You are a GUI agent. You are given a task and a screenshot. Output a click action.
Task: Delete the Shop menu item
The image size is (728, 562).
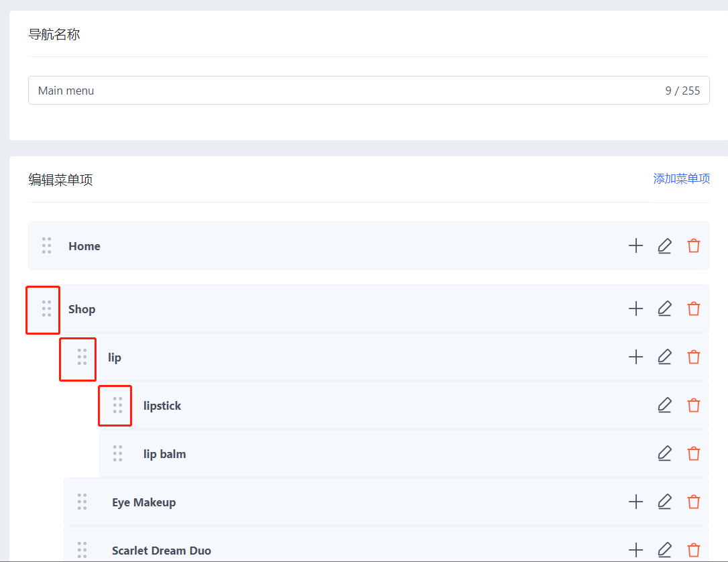694,309
